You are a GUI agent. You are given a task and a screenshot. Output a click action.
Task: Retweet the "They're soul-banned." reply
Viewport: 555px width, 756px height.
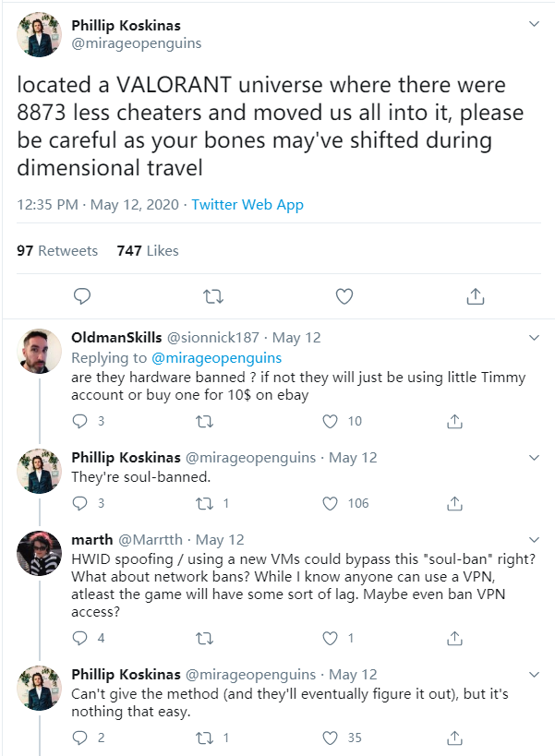pyautogui.click(x=205, y=503)
